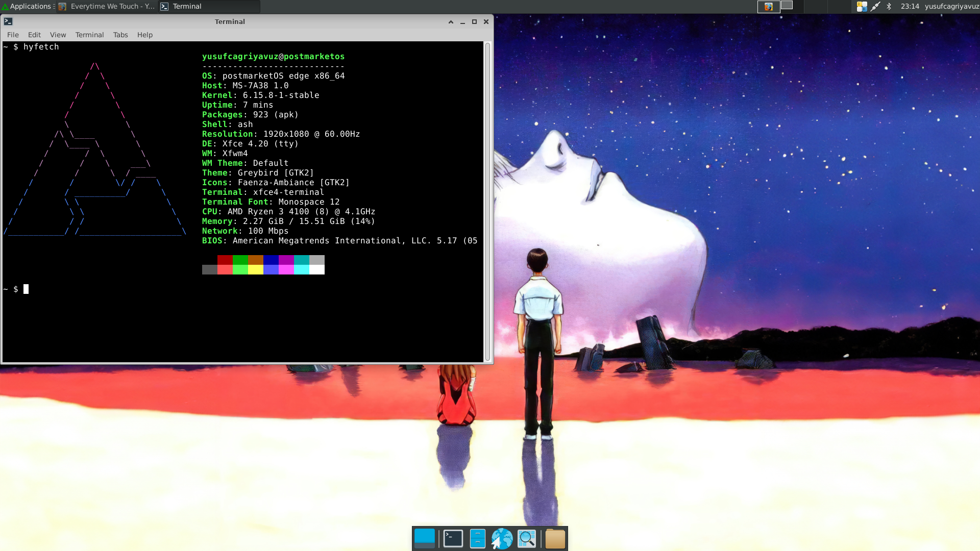Click the 'Theme: Greybird [GTK2]' line
Image resolution: width=980 pixels, height=551 pixels.
click(x=258, y=172)
